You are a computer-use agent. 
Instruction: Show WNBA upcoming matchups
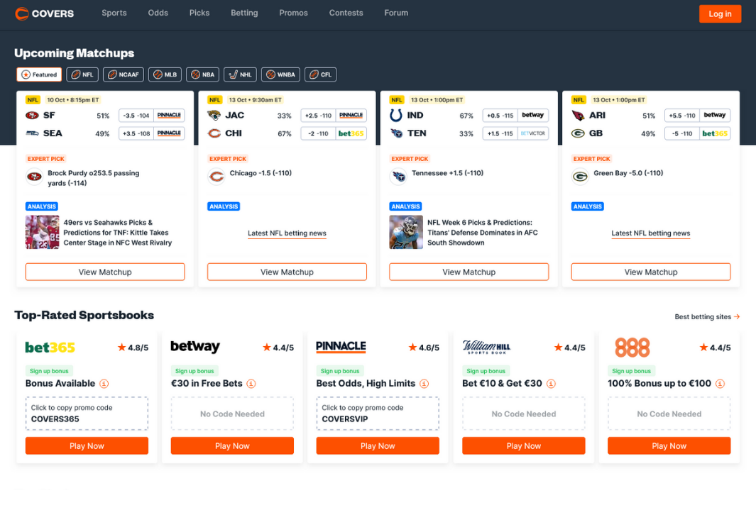point(280,74)
